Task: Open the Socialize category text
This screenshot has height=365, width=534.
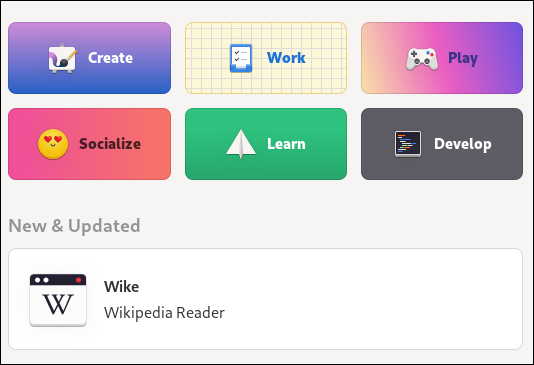Action: click(x=110, y=144)
